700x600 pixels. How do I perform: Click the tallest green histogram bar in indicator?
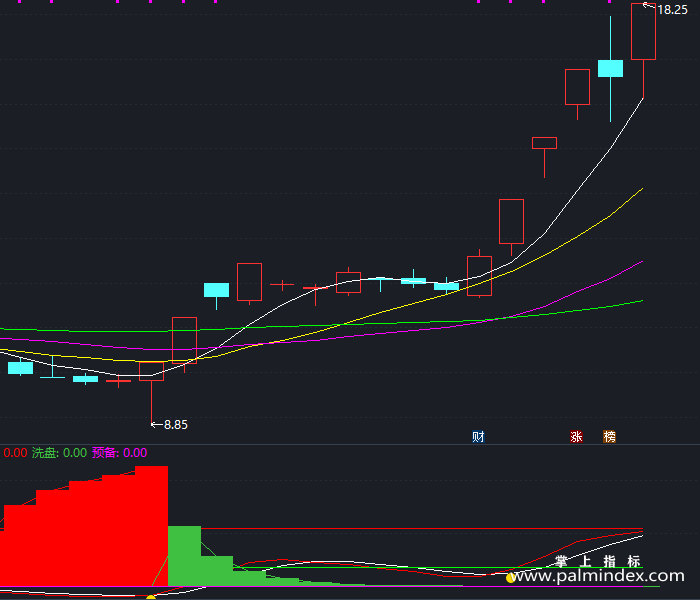point(184,556)
